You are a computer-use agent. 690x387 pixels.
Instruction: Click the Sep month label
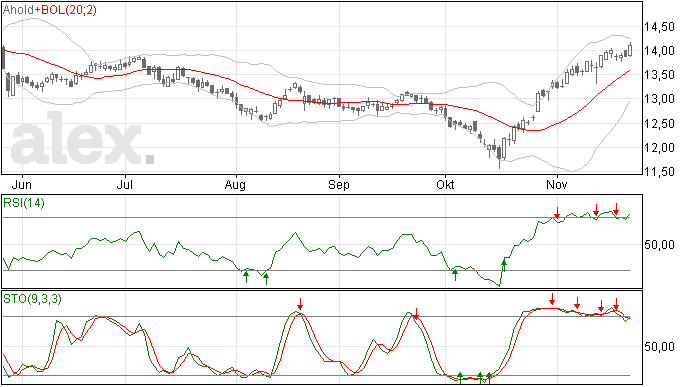pyautogui.click(x=339, y=185)
